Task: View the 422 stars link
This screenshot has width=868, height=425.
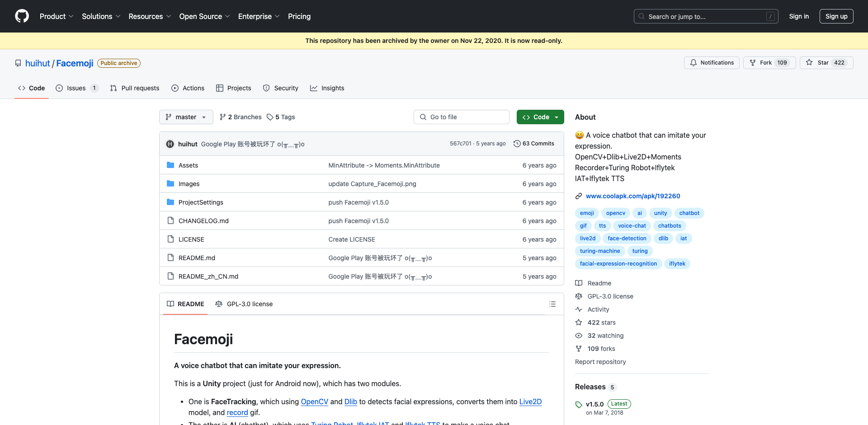Action: tap(595, 322)
